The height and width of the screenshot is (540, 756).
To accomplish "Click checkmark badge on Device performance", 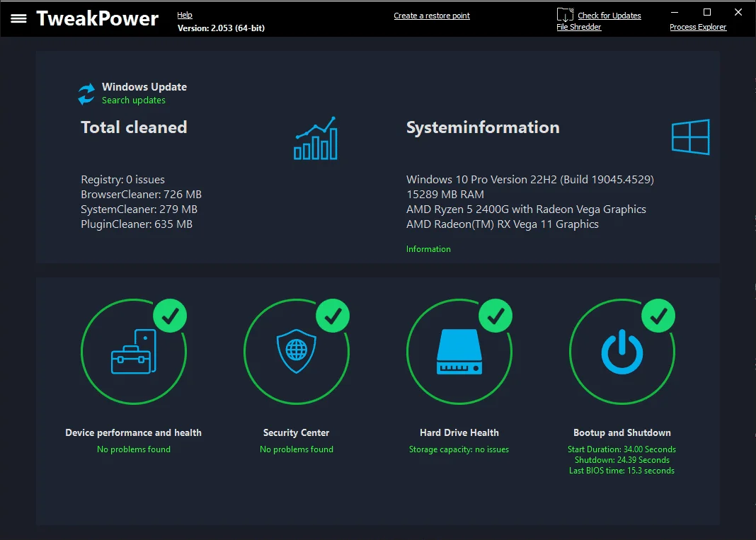I will pyautogui.click(x=170, y=316).
